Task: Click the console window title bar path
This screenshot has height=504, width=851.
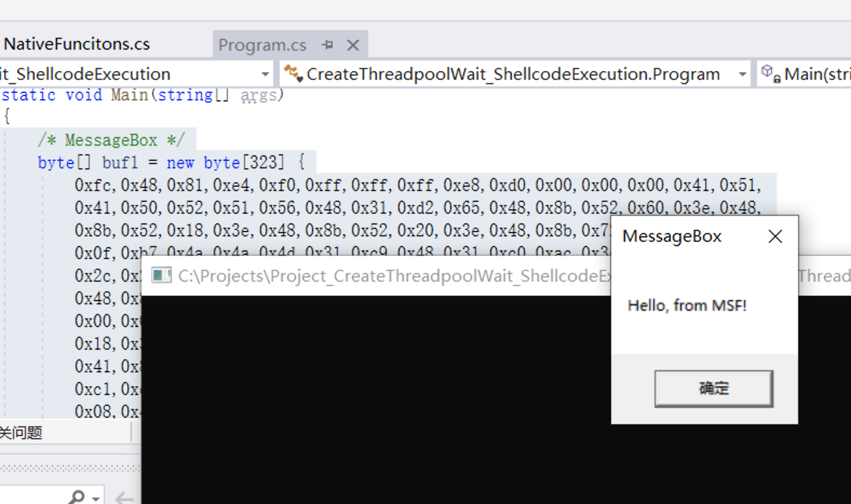Action: 394,276
